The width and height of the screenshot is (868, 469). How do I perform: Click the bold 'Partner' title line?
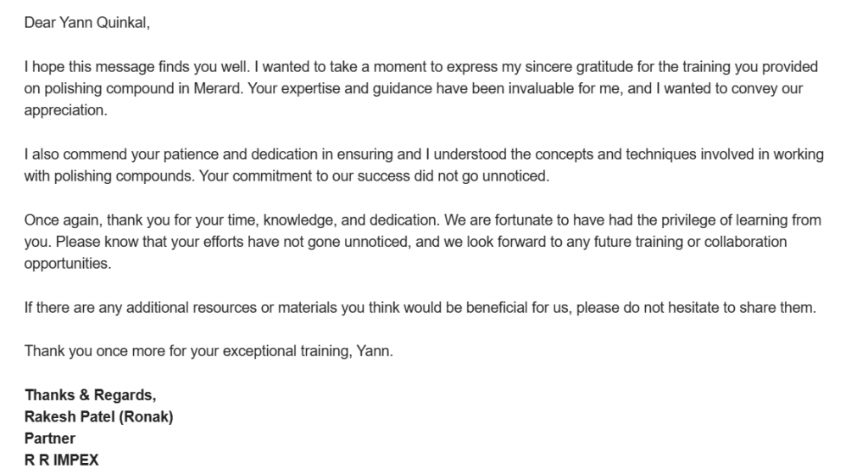tap(50, 438)
